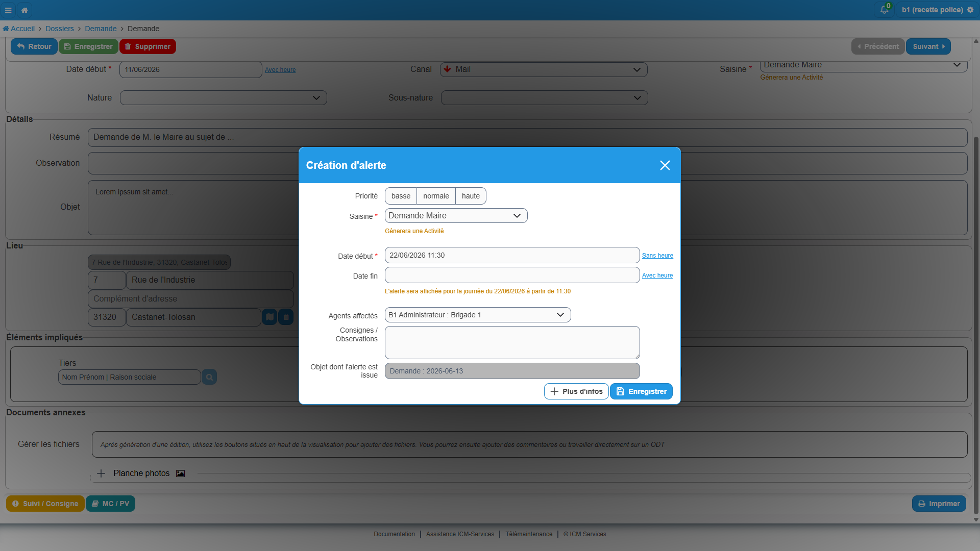The height and width of the screenshot is (551, 980).
Task: Open the notifications bell icon
Action: pyautogui.click(x=885, y=10)
